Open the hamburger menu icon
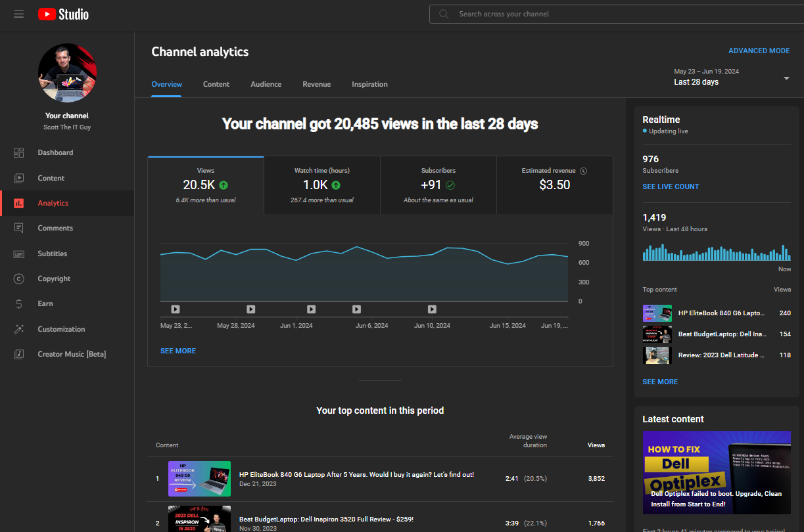This screenshot has width=804, height=532. [18, 14]
